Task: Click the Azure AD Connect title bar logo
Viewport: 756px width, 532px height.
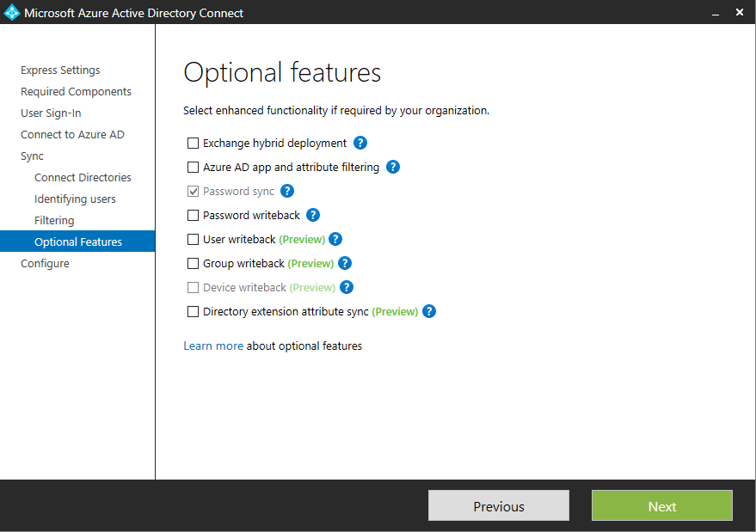Action: pos(11,13)
